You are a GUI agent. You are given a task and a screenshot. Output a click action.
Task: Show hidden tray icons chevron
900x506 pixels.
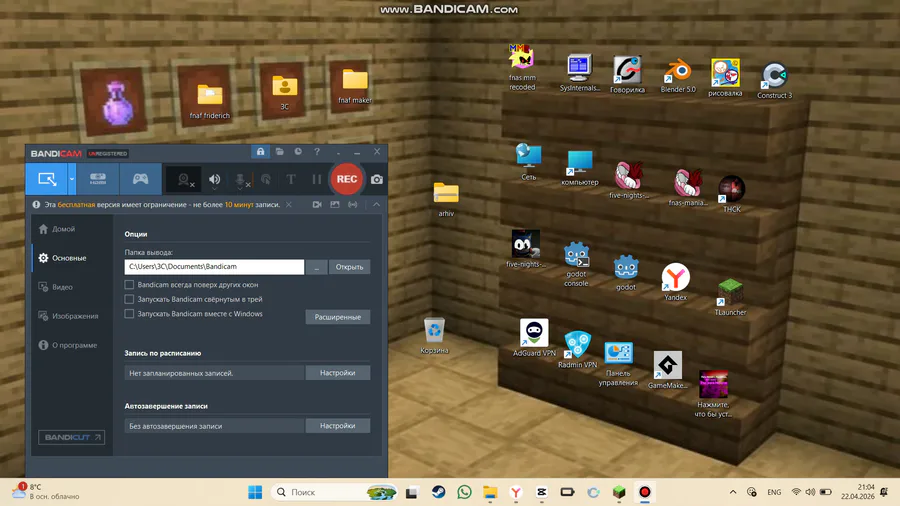click(x=733, y=492)
